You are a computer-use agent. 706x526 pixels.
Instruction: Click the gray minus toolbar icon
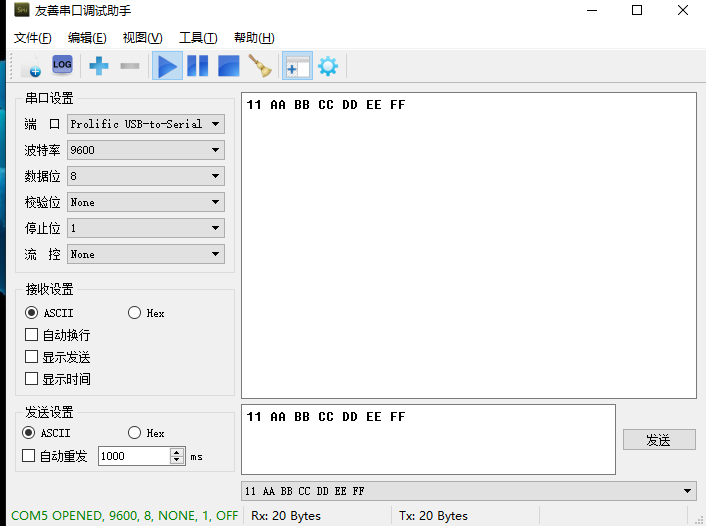tap(130, 66)
